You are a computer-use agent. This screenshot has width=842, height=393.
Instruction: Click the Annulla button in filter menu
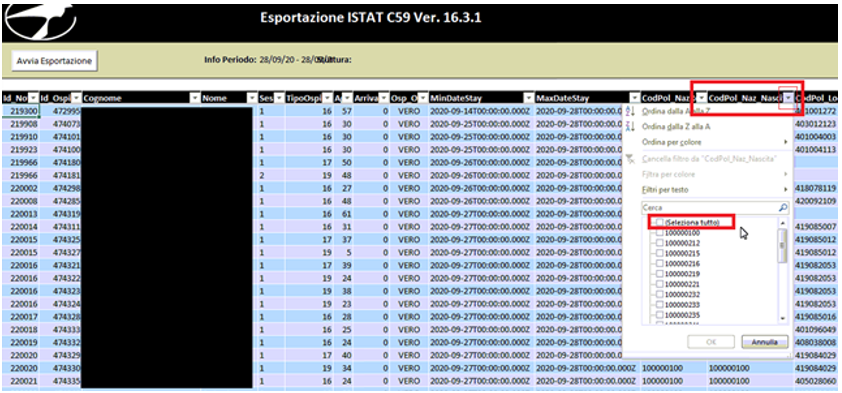coord(765,341)
